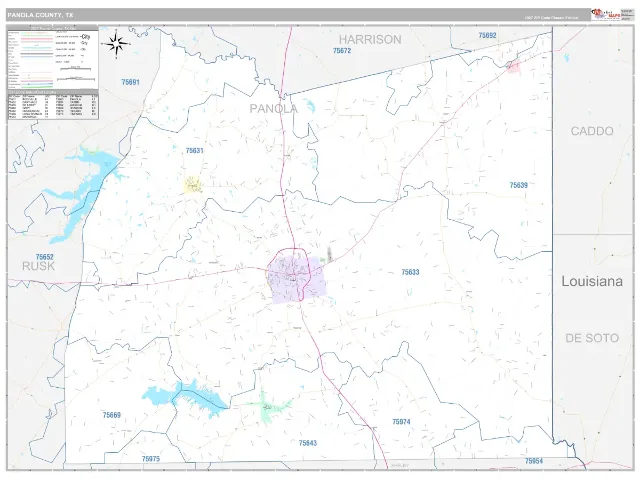Click the Louisiana state label
640x480 pixels.
(592, 281)
